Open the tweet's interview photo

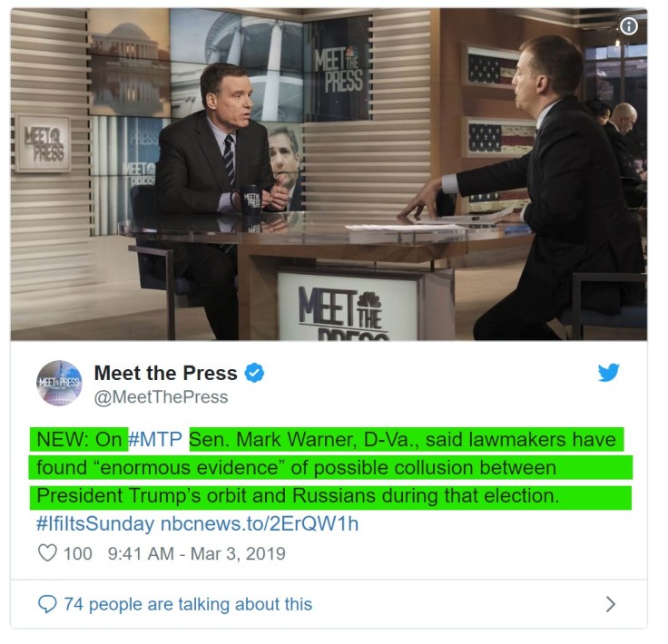click(329, 174)
